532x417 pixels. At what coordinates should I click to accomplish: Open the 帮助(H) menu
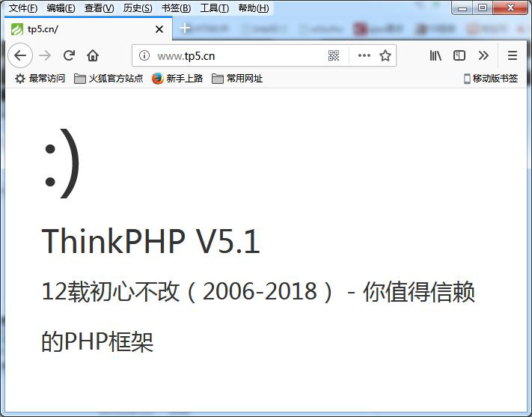(x=253, y=8)
